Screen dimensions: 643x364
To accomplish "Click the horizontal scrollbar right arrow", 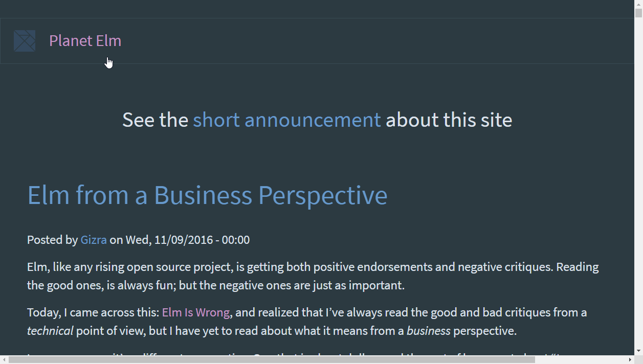I will (x=630, y=360).
